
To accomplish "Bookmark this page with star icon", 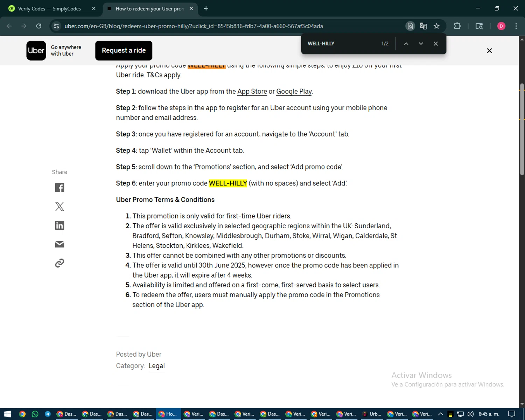I will point(436,26).
